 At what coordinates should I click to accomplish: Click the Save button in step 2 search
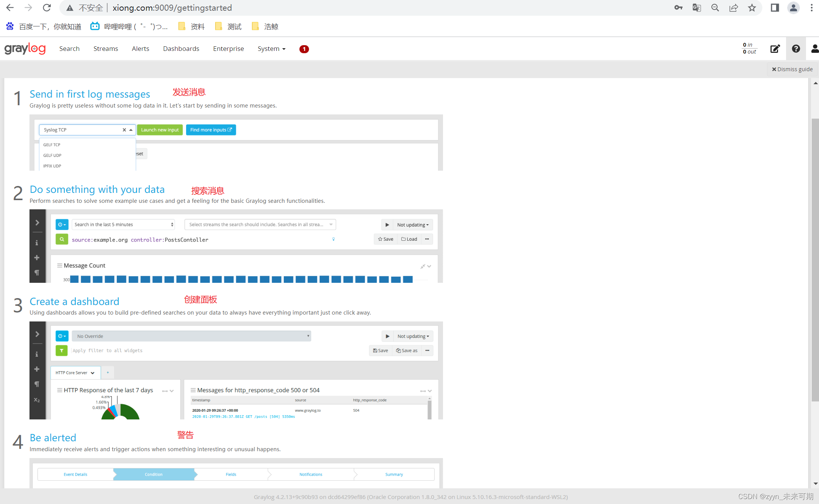[386, 239]
